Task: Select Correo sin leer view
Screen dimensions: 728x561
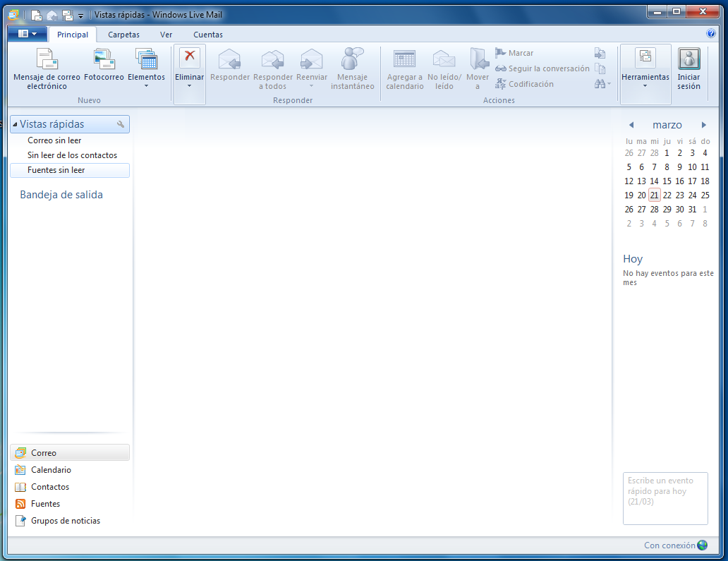Action: (54, 140)
